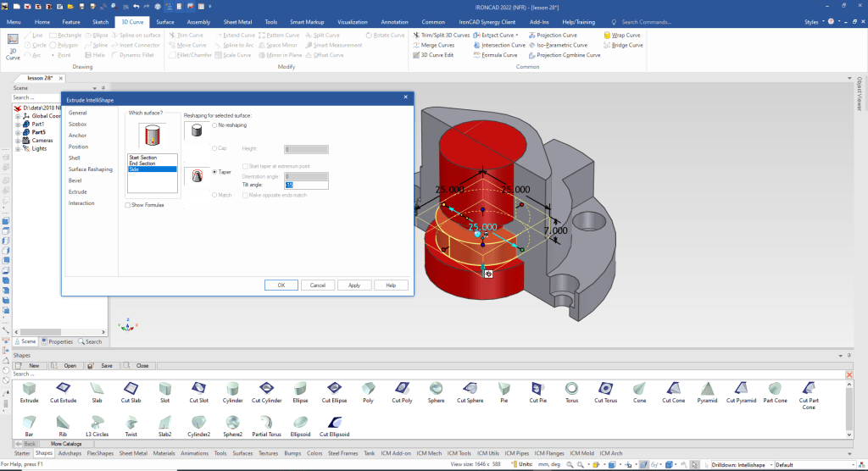Select the Sphere shape icon
This screenshot has height=471, width=868.
point(436,390)
